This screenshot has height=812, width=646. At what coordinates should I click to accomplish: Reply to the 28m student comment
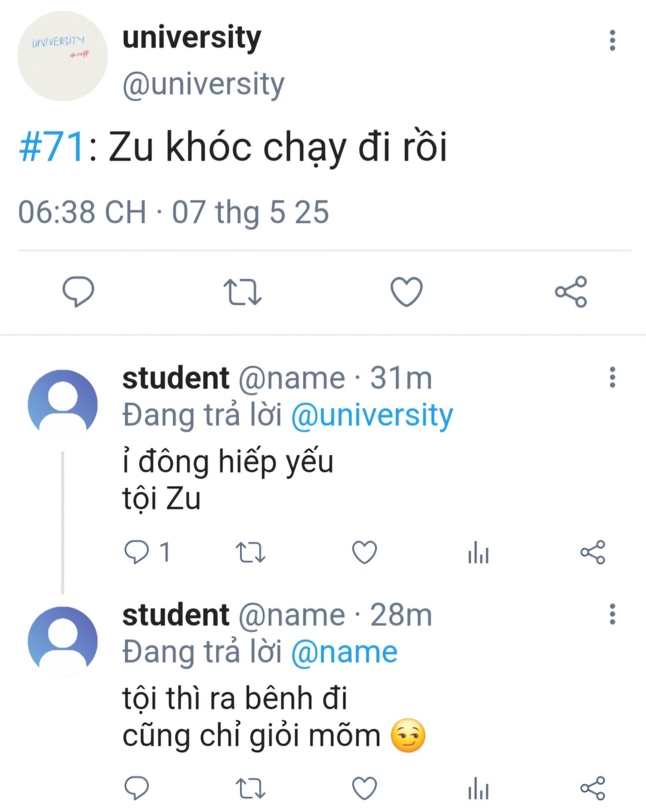click(136, 788)
